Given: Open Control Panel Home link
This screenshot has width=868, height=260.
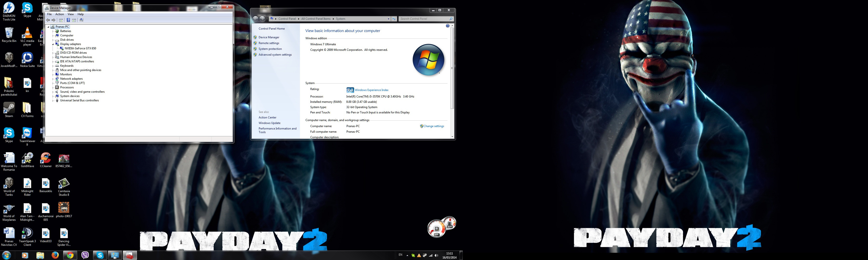Looking at the screenshot, I should 271,29.
